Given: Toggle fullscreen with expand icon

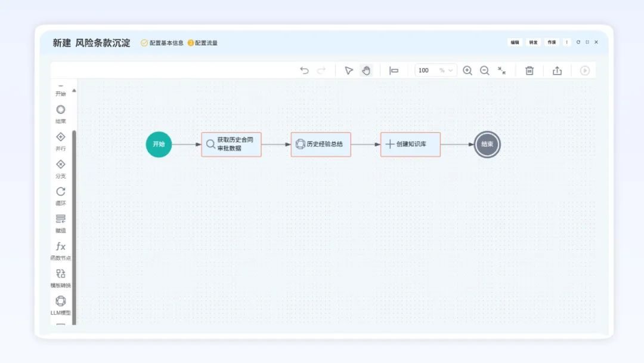Looking at the screenshot, I should [587, 42].
